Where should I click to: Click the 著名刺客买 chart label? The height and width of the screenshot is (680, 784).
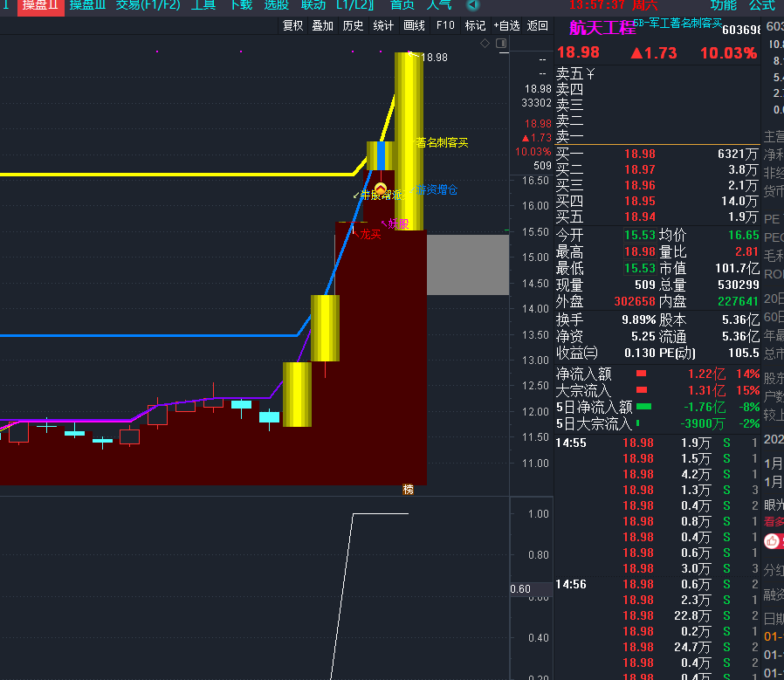click(442, 143)
